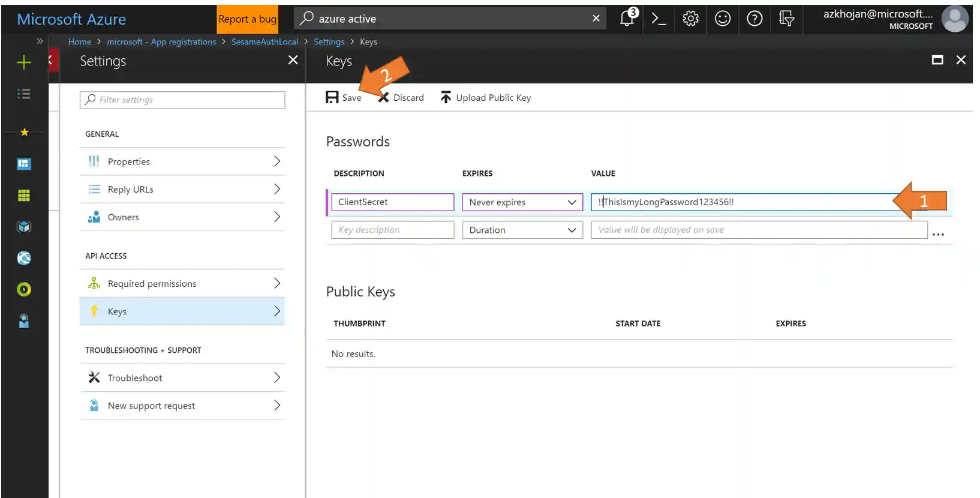Click EXPIRES header under Public Keys
980x498 pixels.
791,323
